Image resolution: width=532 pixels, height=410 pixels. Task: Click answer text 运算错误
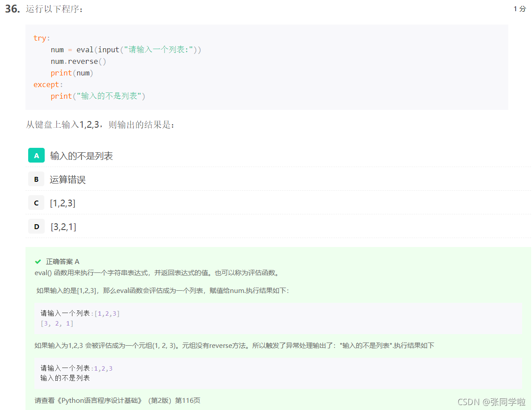(68, 180)
